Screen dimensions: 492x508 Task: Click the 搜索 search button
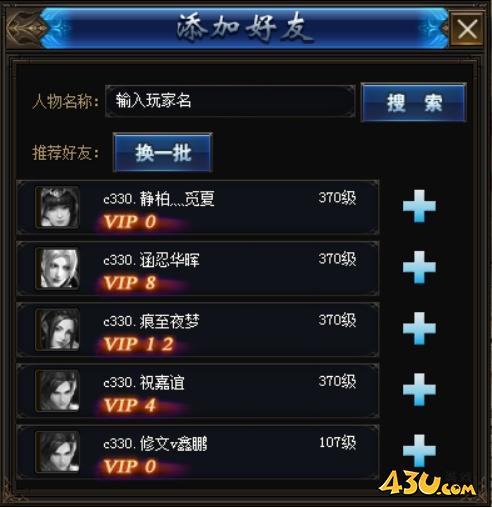coord(413,102)
